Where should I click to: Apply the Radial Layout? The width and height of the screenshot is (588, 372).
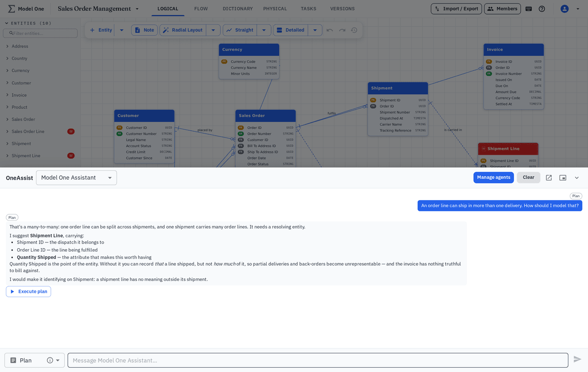(183, 30)
